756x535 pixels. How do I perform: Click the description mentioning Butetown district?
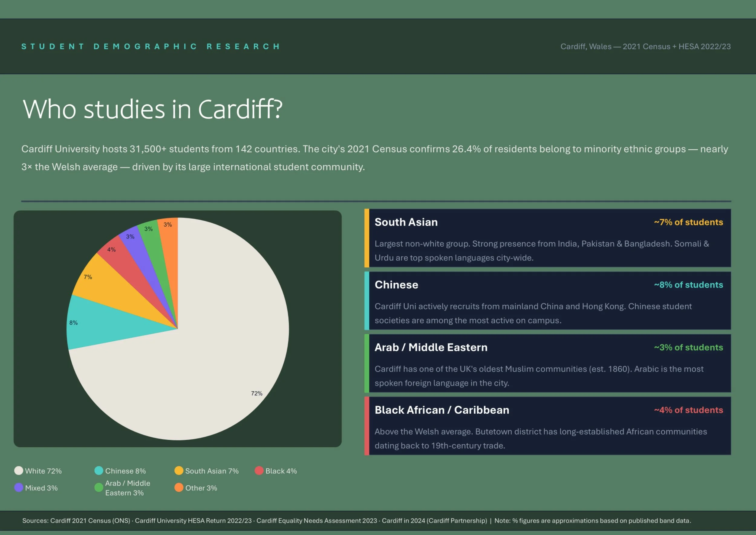click(x=541, y=438)
